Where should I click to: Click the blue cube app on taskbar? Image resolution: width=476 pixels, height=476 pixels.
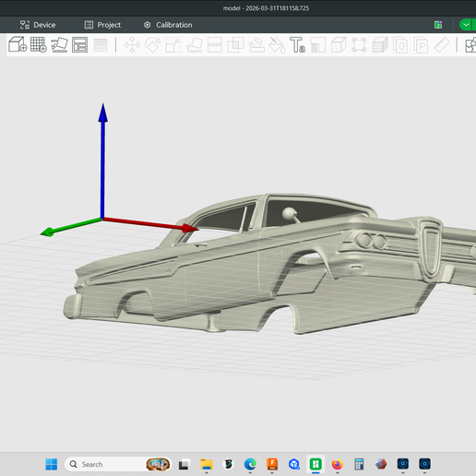click(294, 464)
